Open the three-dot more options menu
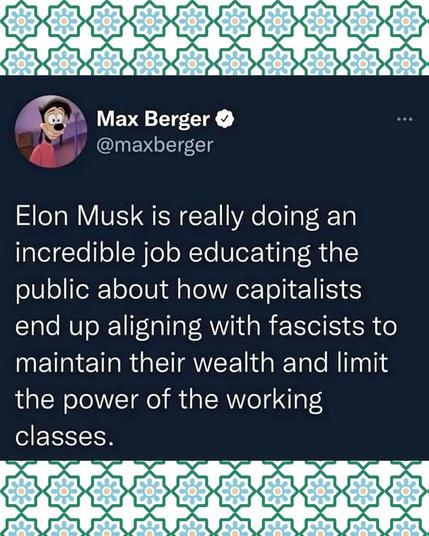This screenshot has height=536, width=429. [405, 120]
